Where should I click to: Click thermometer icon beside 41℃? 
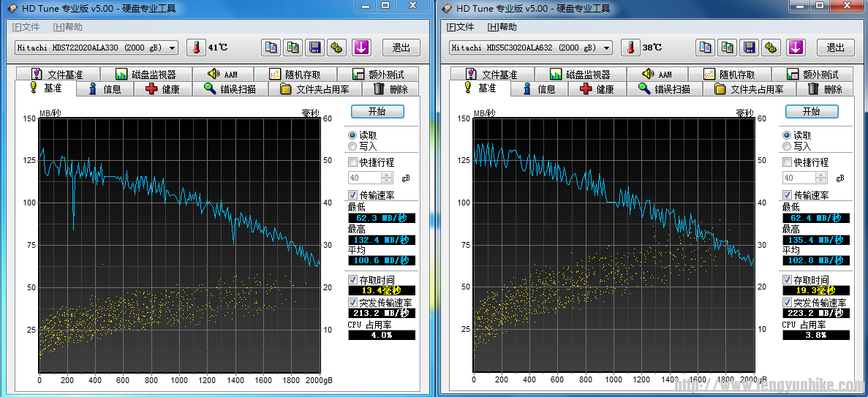coord(195,48)
